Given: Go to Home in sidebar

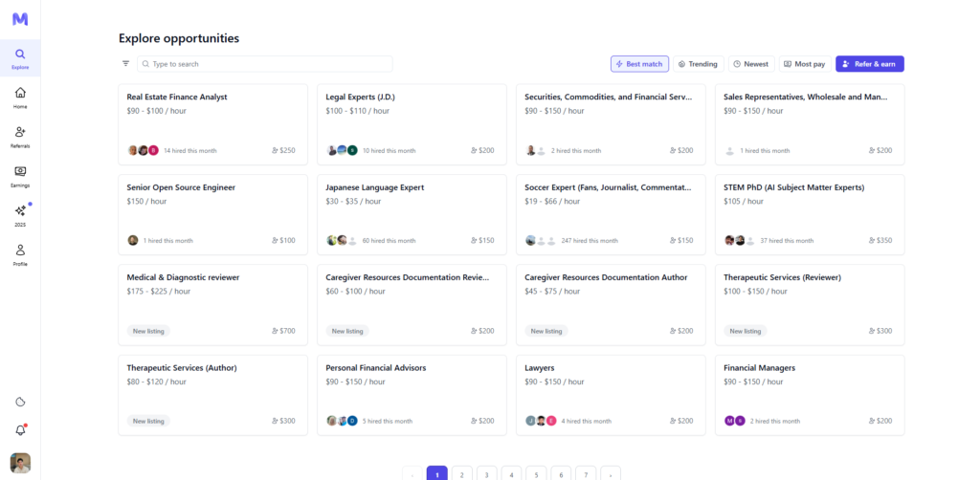Looking at the screenshot, I should 20,97.
